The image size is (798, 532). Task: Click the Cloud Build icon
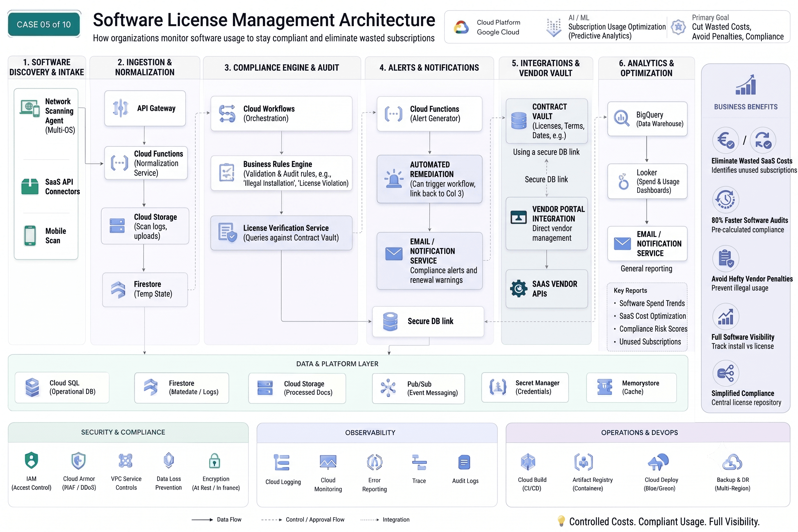click(x=528, y=462)
